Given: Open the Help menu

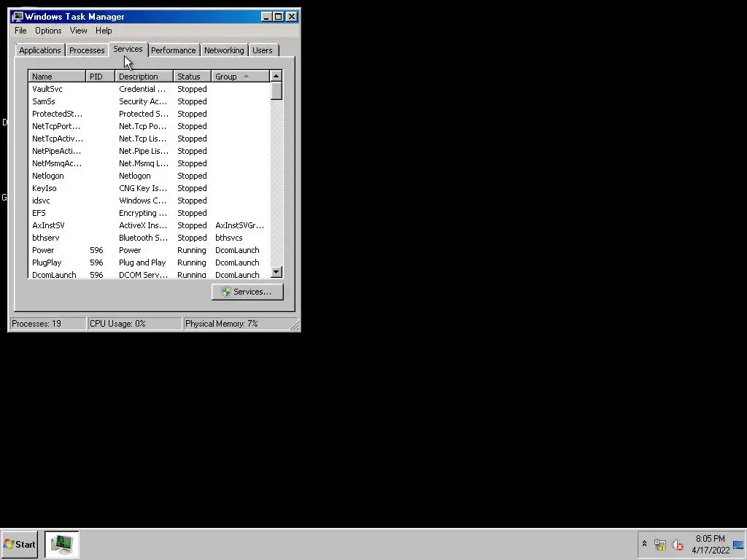Looking at the screenshot, I should (x=104, y=31).
